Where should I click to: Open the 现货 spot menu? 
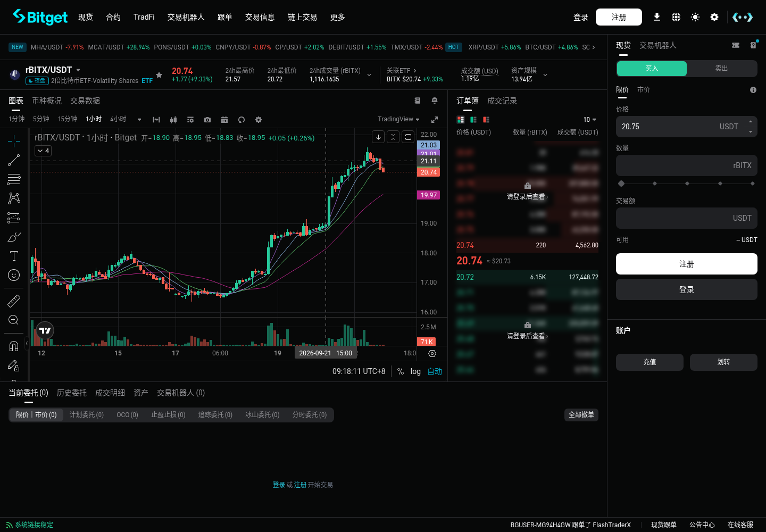pos(86,17)
